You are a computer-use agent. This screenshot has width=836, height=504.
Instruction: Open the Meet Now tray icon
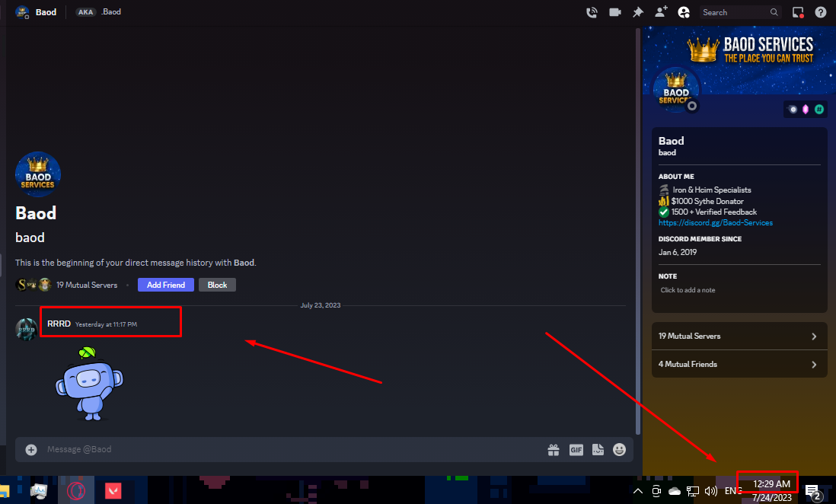tap(656, 491)
